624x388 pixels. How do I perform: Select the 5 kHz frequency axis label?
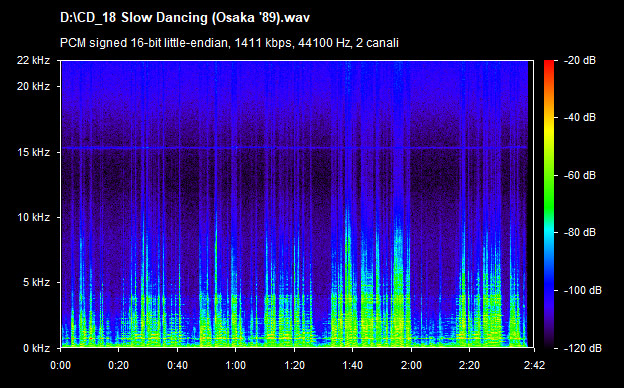(x=36, y=283)
